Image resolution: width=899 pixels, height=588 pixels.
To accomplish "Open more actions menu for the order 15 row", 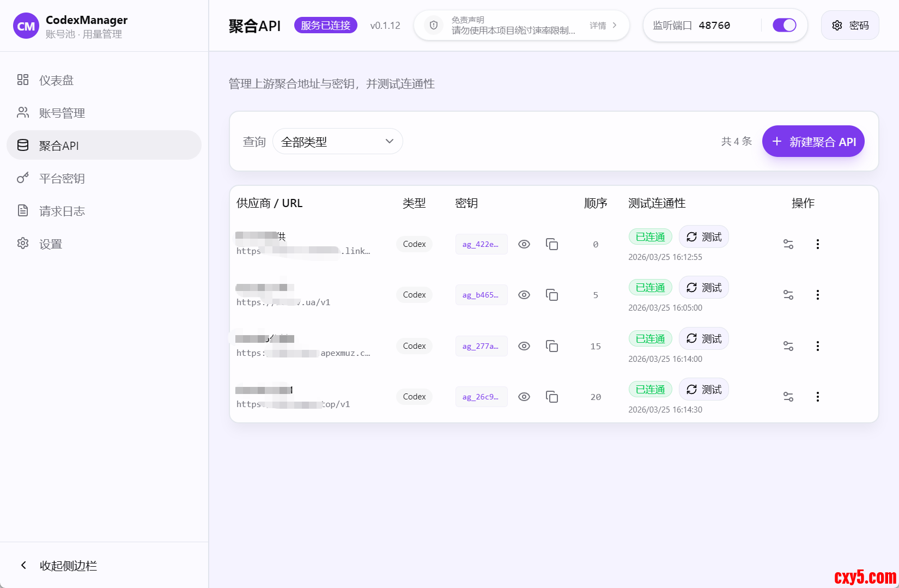I will (817, 346).
